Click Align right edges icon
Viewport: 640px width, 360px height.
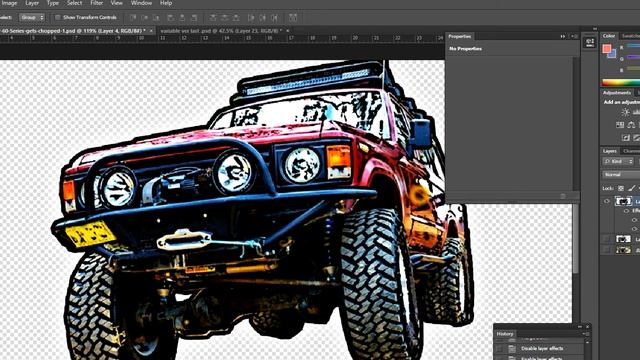coord(194,18)
